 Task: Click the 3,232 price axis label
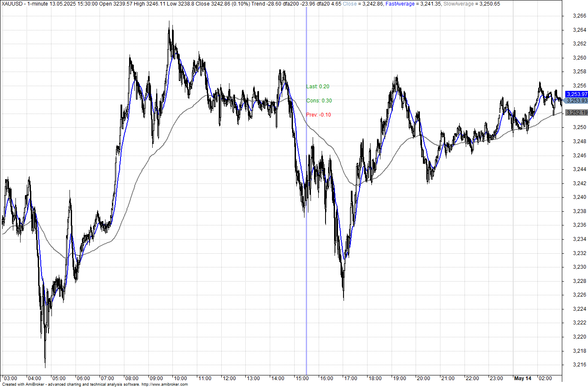coord(579,253)
